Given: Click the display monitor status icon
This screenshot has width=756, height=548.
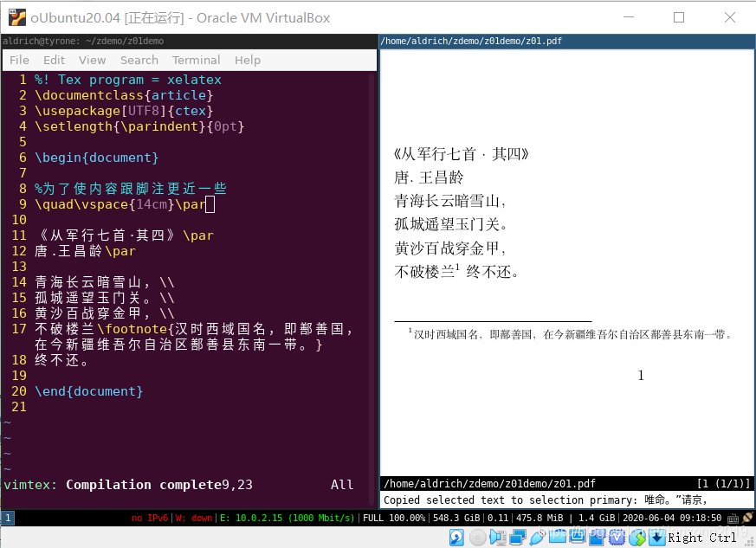Looking at the screenshot, I should [577, 536].
